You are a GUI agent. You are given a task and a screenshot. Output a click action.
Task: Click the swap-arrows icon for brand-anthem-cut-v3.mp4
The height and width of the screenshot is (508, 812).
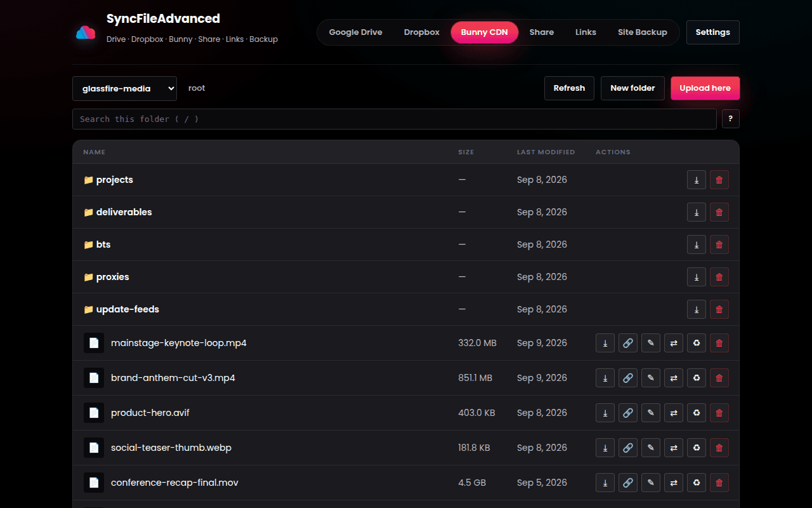click(673, 378)
